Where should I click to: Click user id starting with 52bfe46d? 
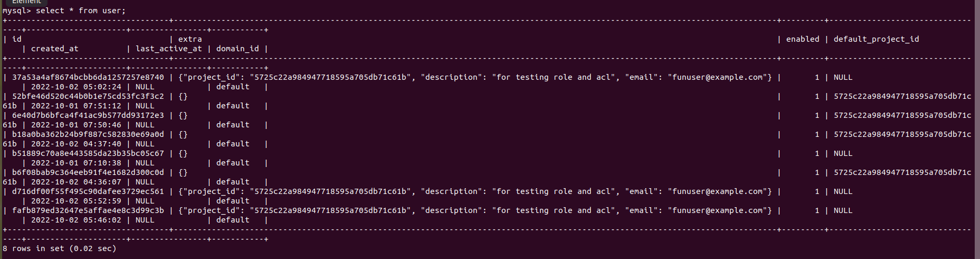pyautogui.click(x=88, y=96)
